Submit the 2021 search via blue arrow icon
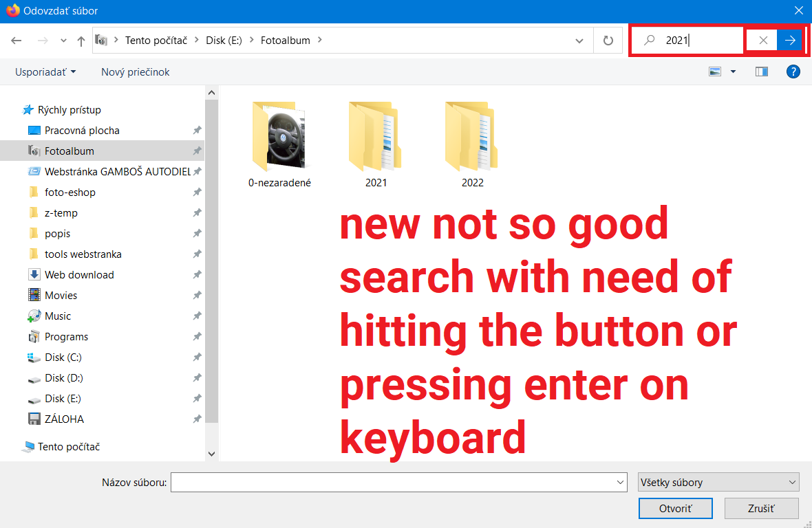Image resolution: width=812 pixels, height=528 pixels. tap(790, 40)
